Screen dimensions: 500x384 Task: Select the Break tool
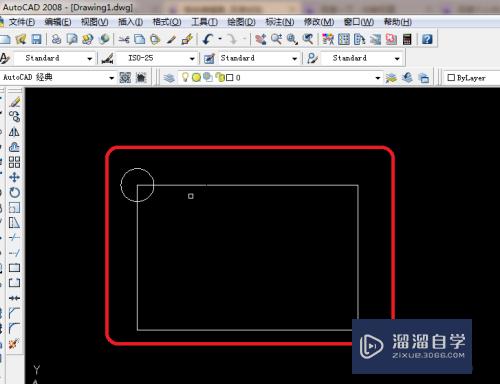coord(15,283)
